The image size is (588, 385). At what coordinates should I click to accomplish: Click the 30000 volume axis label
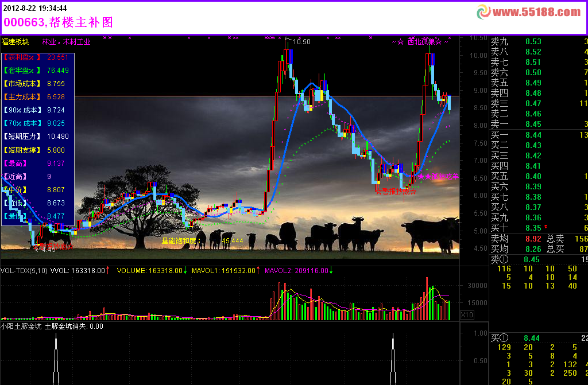[x=477, y=286]
